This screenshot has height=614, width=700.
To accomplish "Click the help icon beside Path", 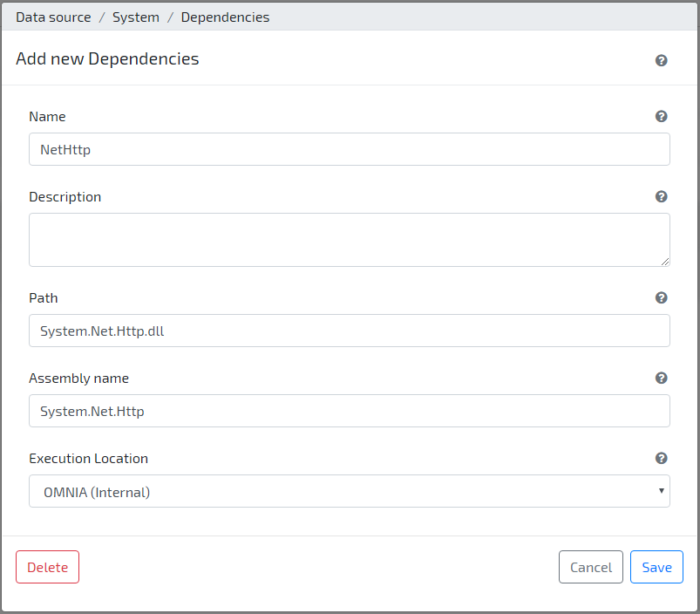I will coord(661,297).
